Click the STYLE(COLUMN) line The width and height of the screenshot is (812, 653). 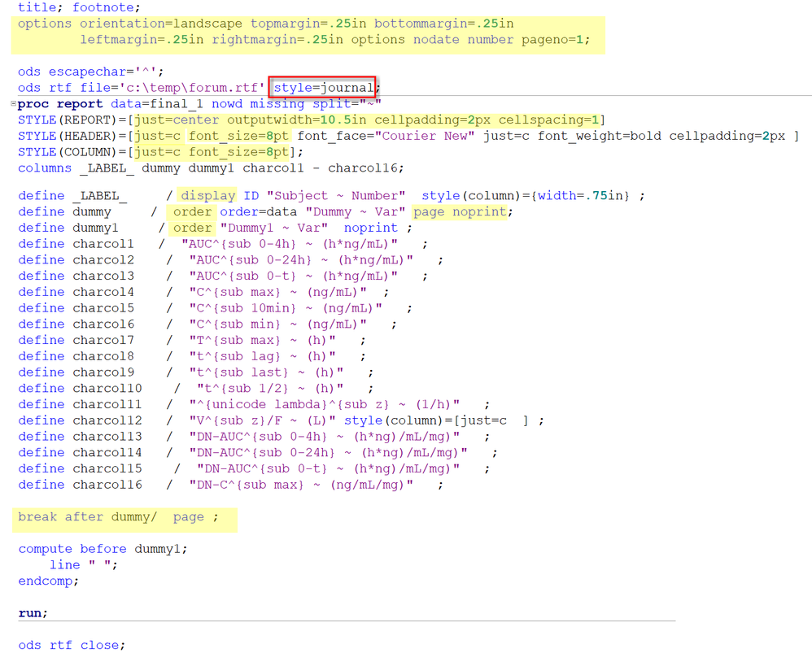coord(160,151)
